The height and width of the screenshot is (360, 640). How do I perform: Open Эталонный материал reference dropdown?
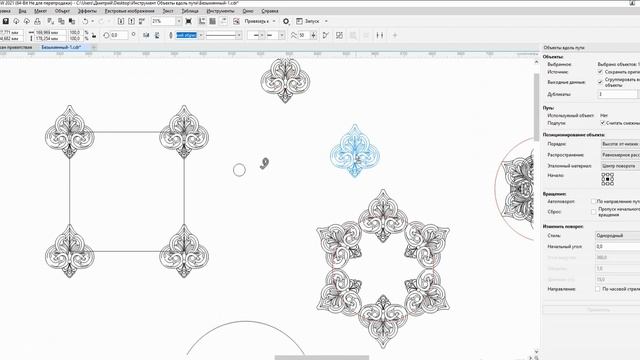tap(620, 166)
